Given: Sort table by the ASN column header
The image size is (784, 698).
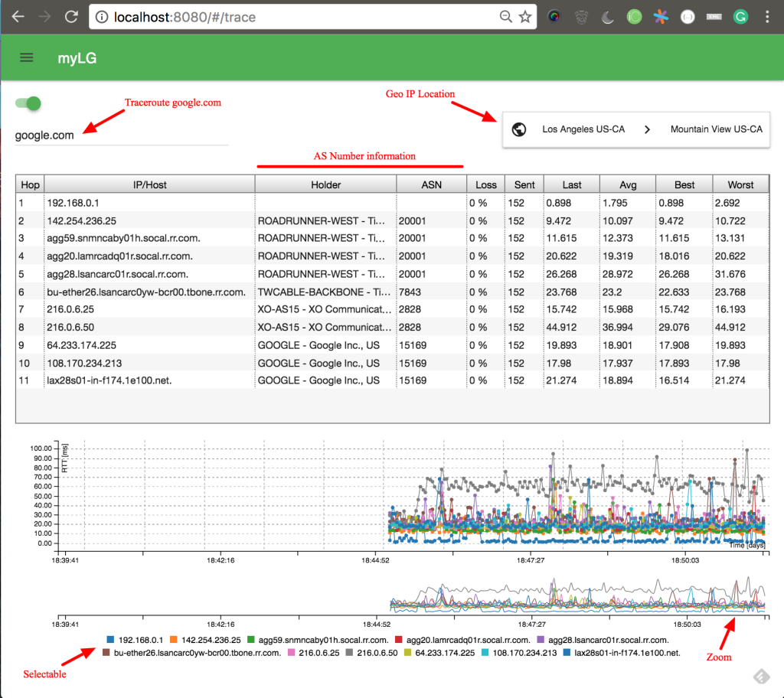Looking at the screenshot, I should point(430,184).
